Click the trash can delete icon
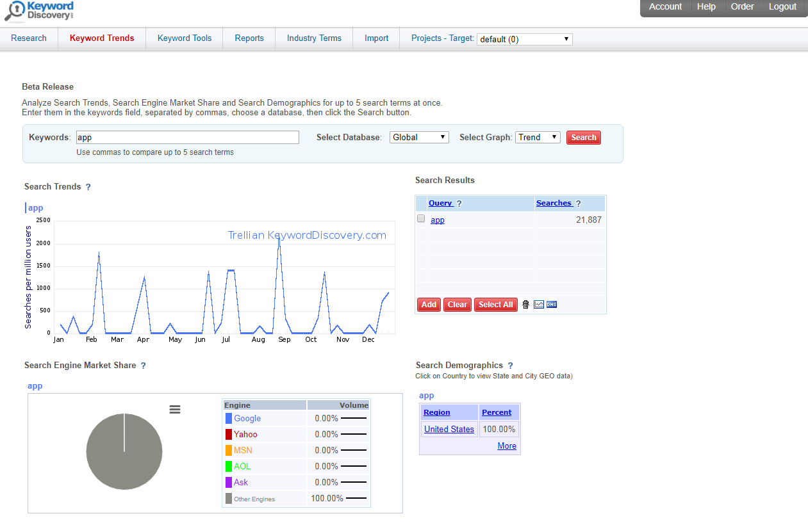Image resolution: width=808 pixels, height=532 pixels. 526,305
